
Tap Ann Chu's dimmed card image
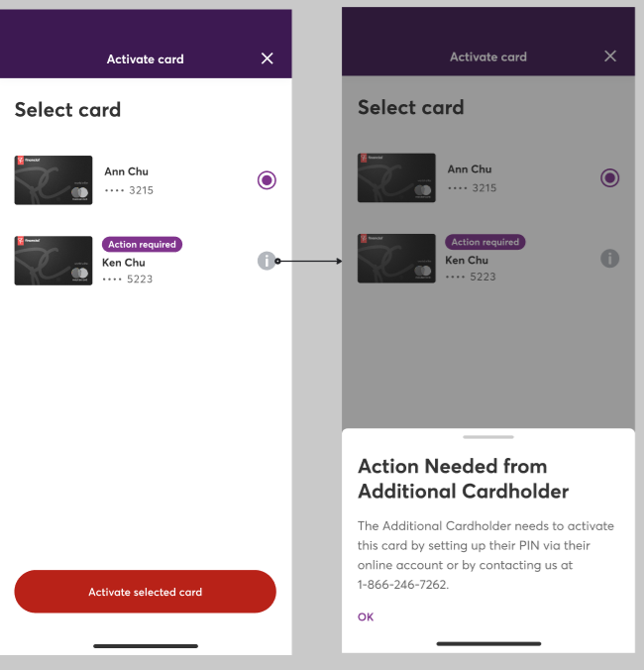[x=396, y=178]
